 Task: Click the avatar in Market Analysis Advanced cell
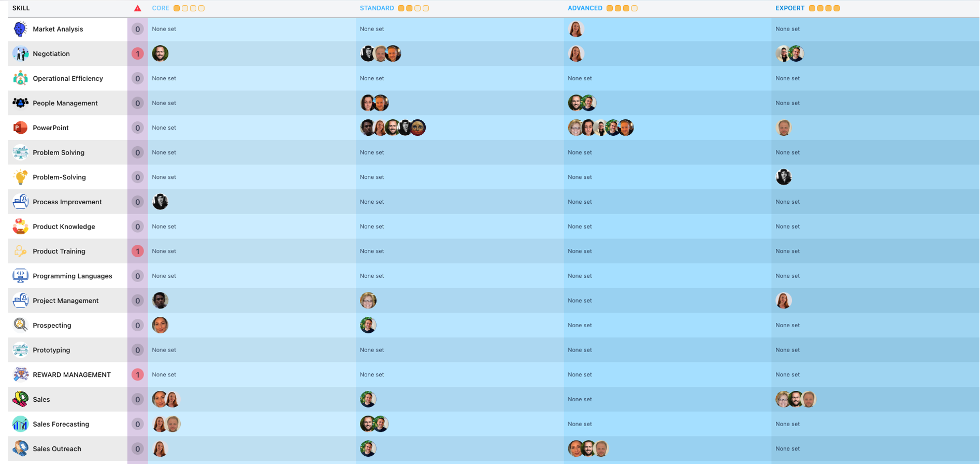[x=576, y=29]
